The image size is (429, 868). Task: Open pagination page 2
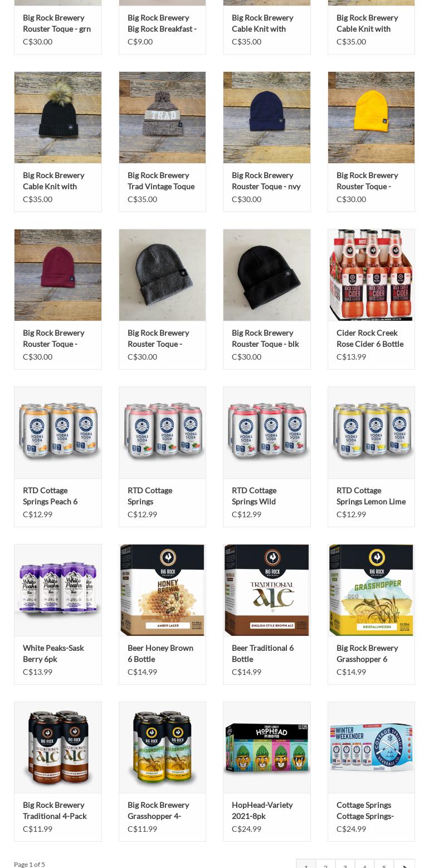(325, 865)
